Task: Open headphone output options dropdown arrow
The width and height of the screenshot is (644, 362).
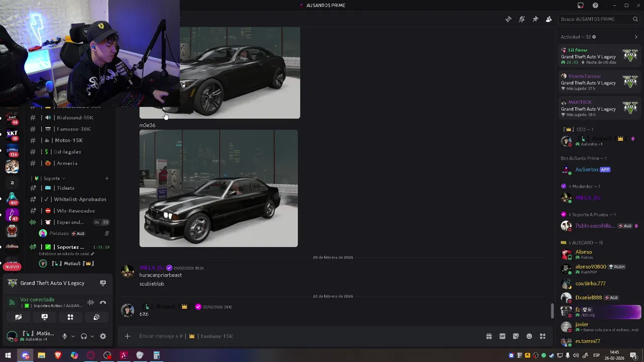Action: 92,336
